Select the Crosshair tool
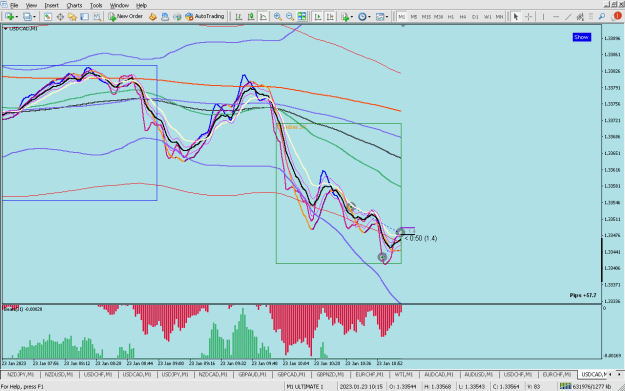The width and height of the screenshot is (625, 391). (x=529, y=17)
